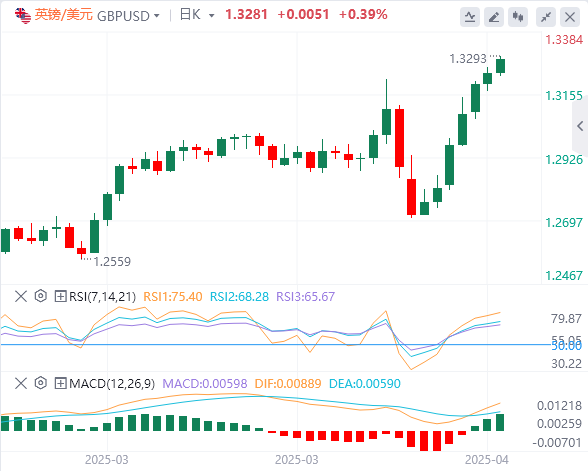Remove the RSI indicator with its X
The width and height of the screenshot is (588, 471).
click(x=21, y=296)
